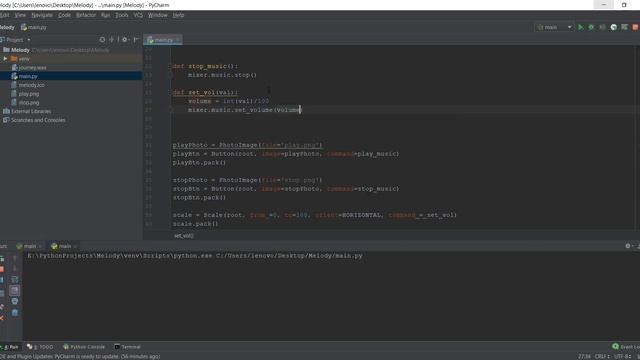Screen dimensions: 640x360
Task: Open the View menu
Action: click(x=20, y=15)
